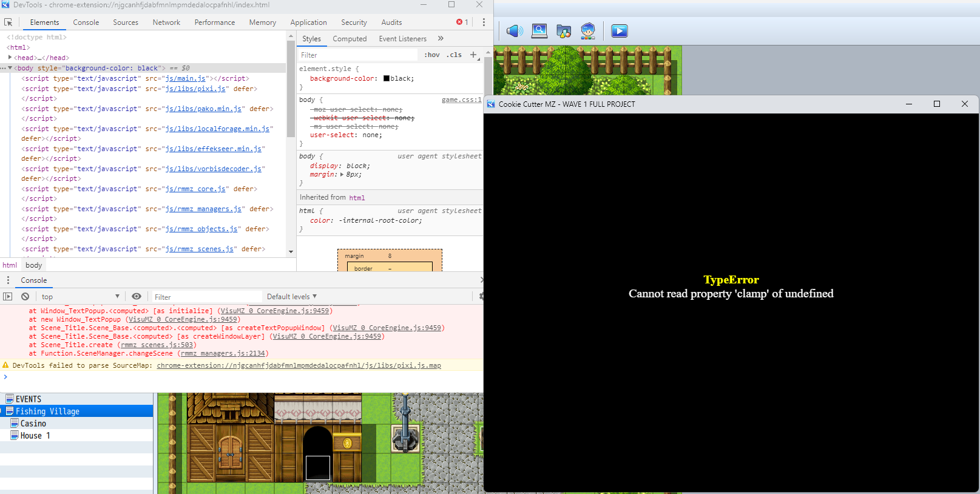The image size is (980, 494).
Task: Open the DevTools three-dot customize menu
Action: 484,22
